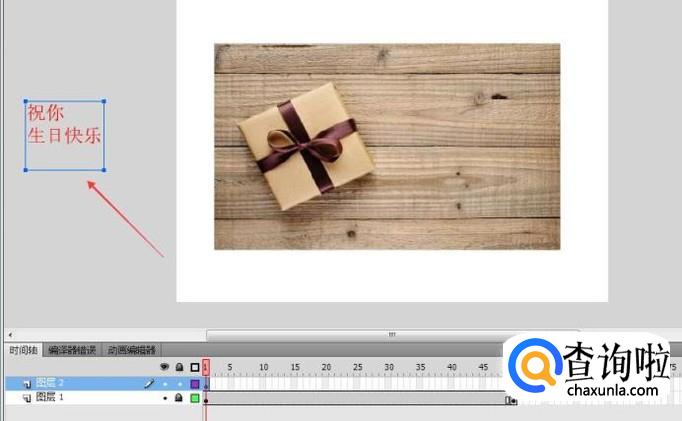Click the lock all layers padlock header icon
This screenshot has width=682, height=421.
pos(179,367)
